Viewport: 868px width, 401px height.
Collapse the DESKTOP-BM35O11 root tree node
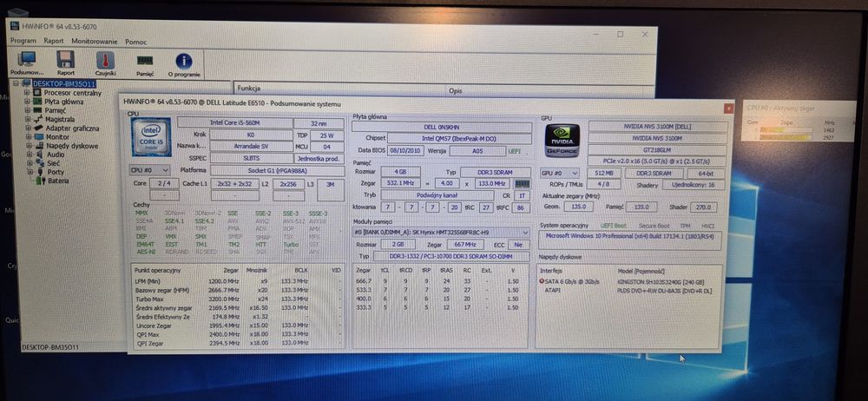pyautogui.click(x=16, y=83)
